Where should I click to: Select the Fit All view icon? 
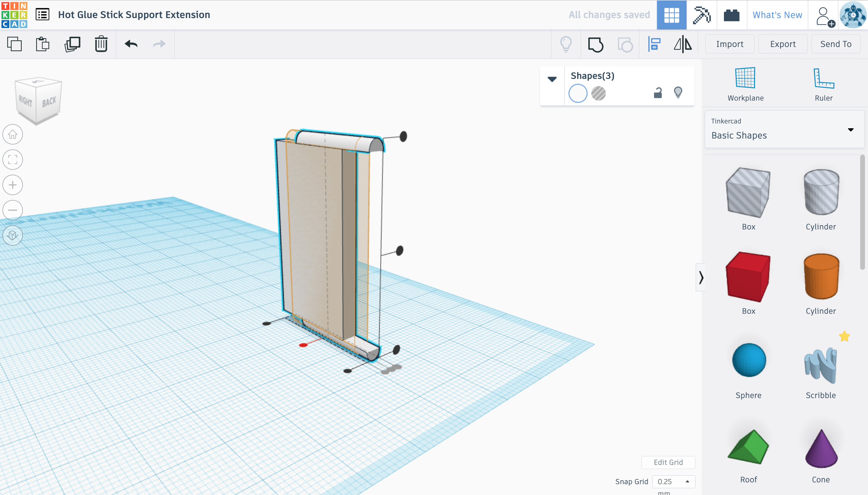pyautogui.click(x=13, y=160)
